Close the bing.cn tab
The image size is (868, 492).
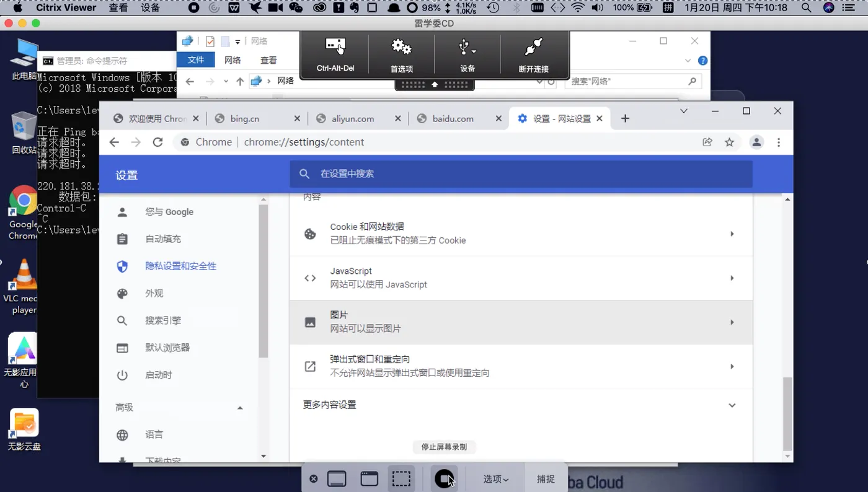coord(297,118)
